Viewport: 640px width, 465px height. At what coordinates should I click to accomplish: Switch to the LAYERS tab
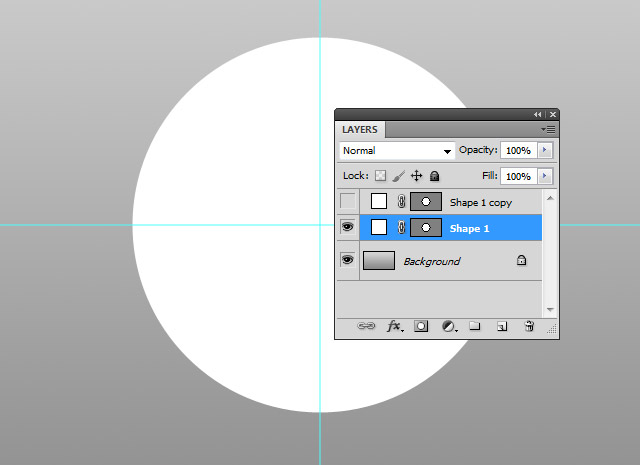click(360, 129)
